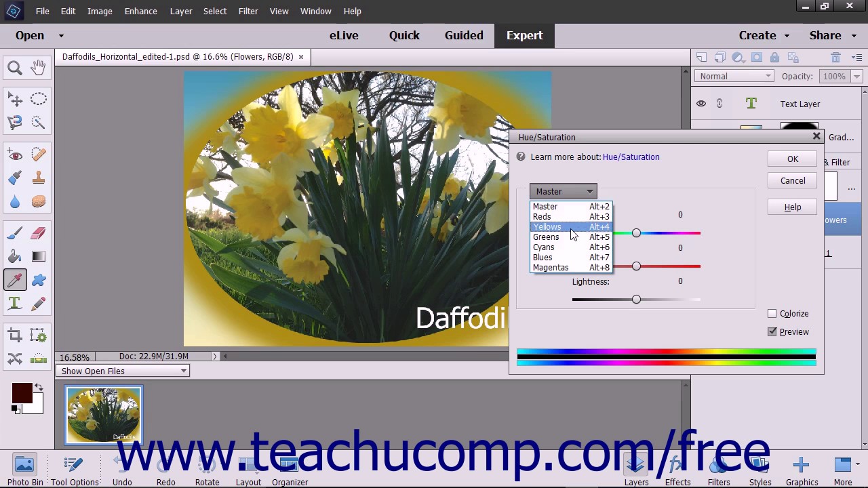Delete layer with trash icon

click(x=836, y=58)
